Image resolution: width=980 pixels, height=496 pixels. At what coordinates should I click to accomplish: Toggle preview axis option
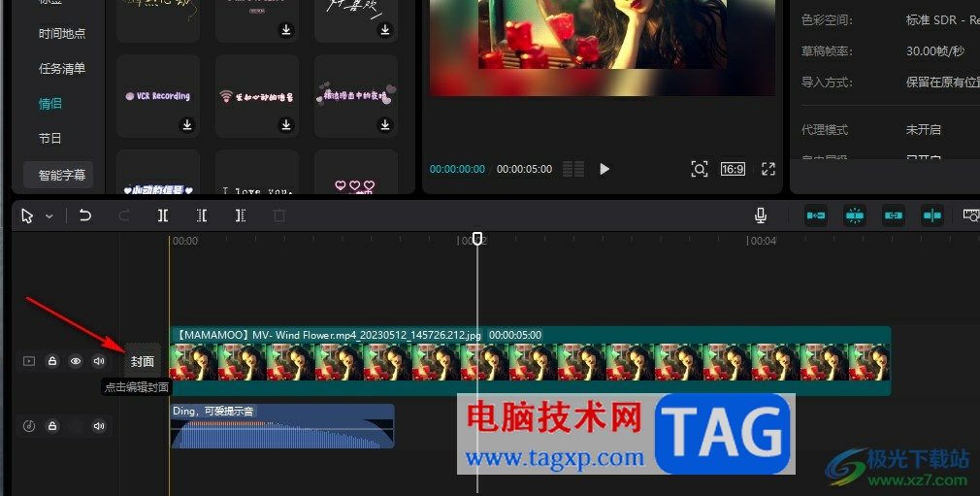click(x=931, y=215)
